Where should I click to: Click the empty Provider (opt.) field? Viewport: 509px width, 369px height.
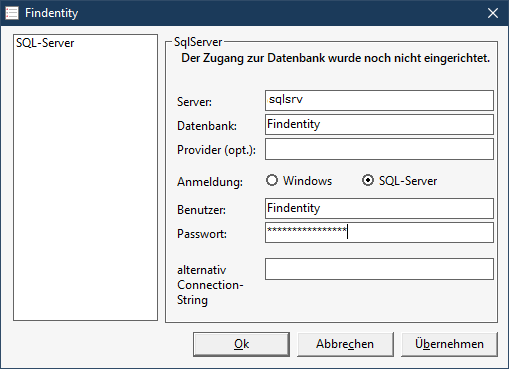[x=379, y=149]
